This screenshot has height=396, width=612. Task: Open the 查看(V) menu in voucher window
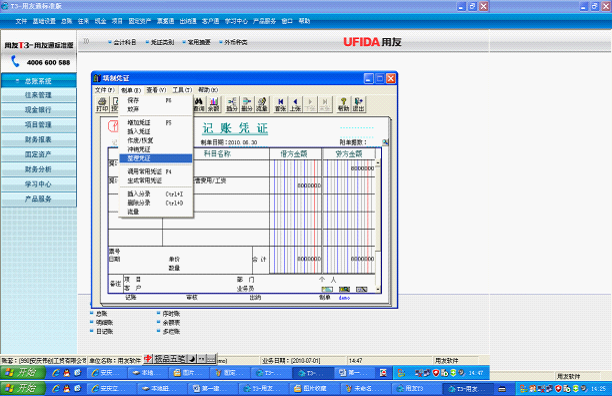[156, 90]
